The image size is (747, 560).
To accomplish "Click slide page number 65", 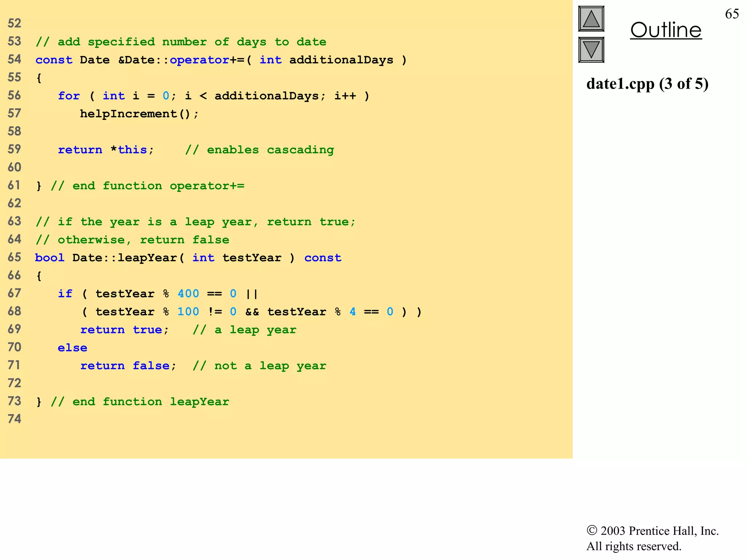I will pos(732,14).
